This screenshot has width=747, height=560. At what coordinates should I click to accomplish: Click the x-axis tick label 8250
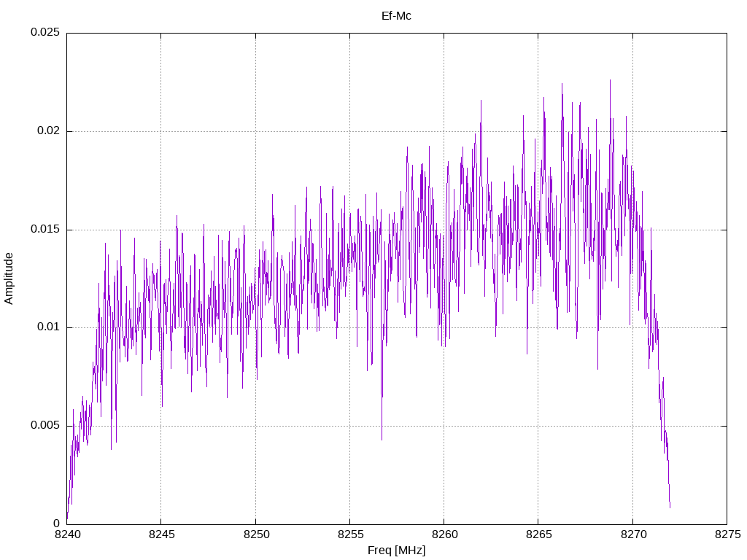coord(256,534)
